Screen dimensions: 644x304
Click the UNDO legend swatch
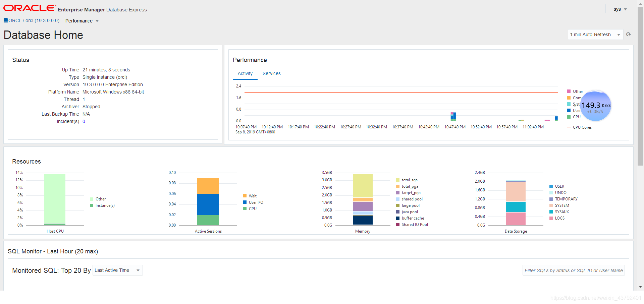[x=551, y=193]
